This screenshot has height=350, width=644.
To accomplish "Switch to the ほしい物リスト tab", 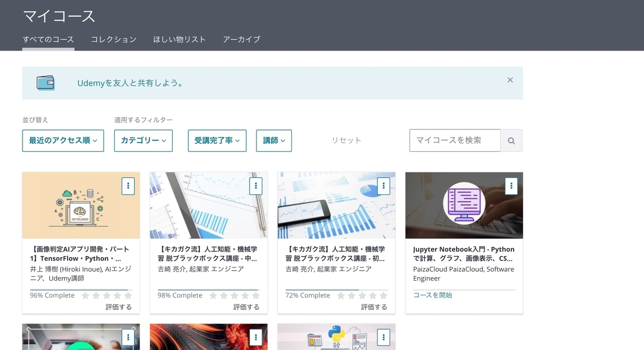I will click(179, 39).
